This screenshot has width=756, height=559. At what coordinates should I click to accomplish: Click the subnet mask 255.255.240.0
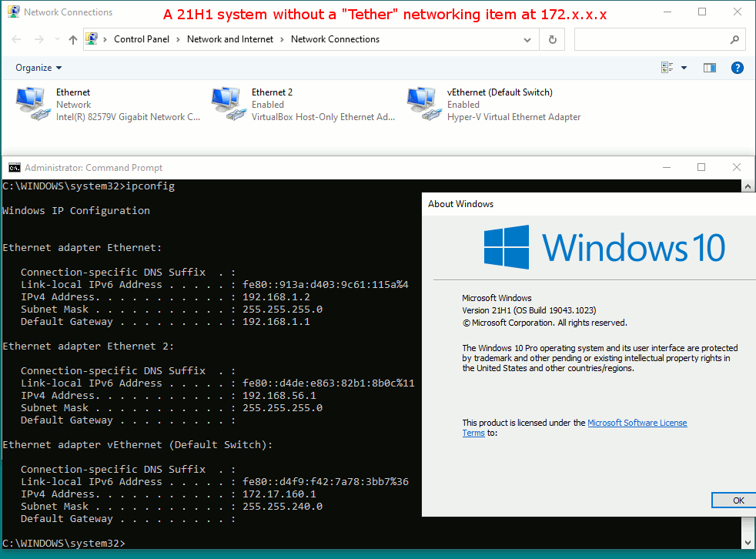click(283, 507)
